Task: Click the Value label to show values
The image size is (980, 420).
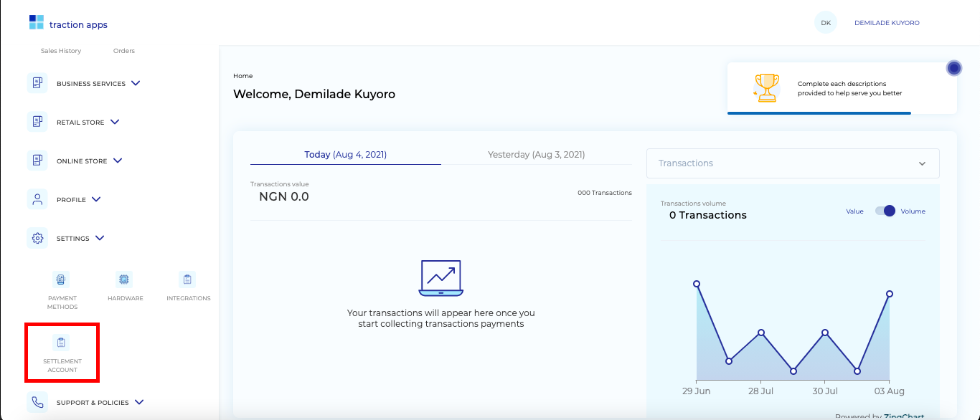Action: click(x=854, y=211)
